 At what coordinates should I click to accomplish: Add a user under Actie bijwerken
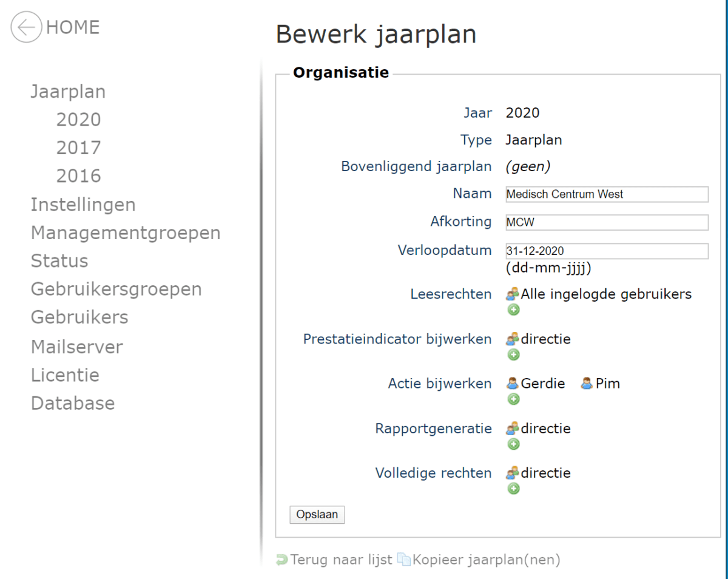pos(513,399)
